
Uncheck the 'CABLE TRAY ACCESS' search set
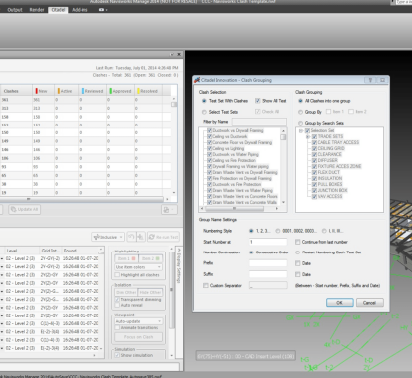click(x=314, y=142)
